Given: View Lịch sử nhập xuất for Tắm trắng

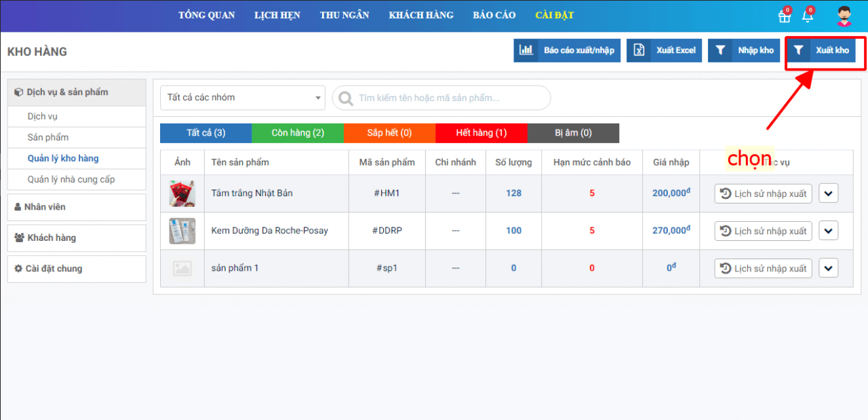Looking at the screenshot, I should coord(763,193).
